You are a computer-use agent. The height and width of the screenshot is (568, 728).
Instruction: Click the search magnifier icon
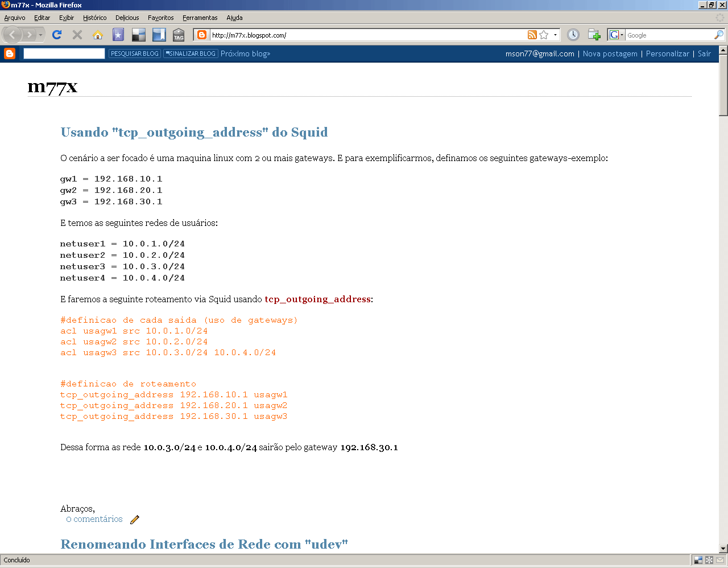click(x=719, y=35)
